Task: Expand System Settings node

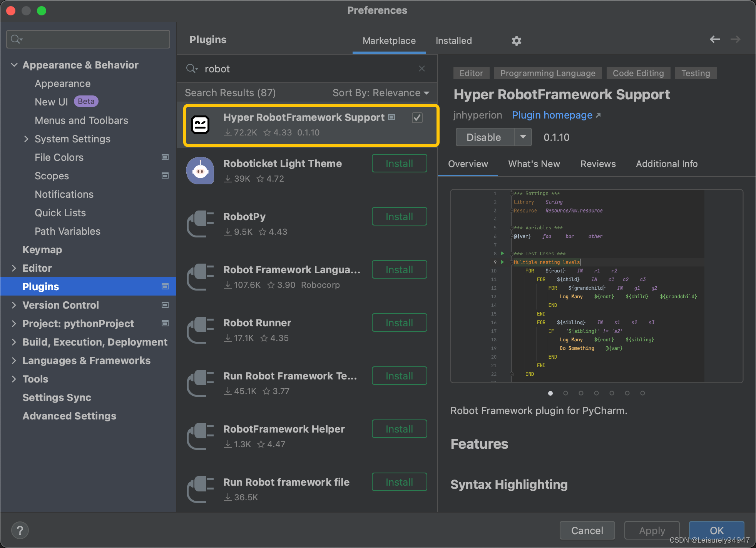Action: point(26,139)
